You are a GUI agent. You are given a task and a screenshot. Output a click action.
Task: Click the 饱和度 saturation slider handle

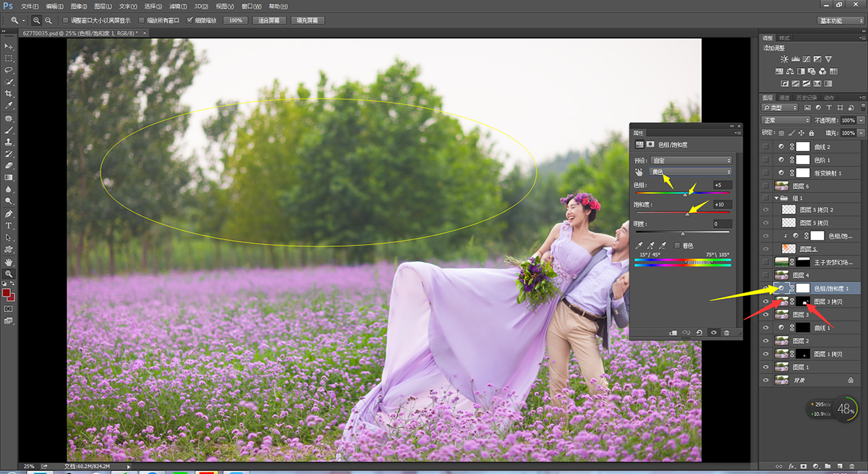[x=687, y=213]
